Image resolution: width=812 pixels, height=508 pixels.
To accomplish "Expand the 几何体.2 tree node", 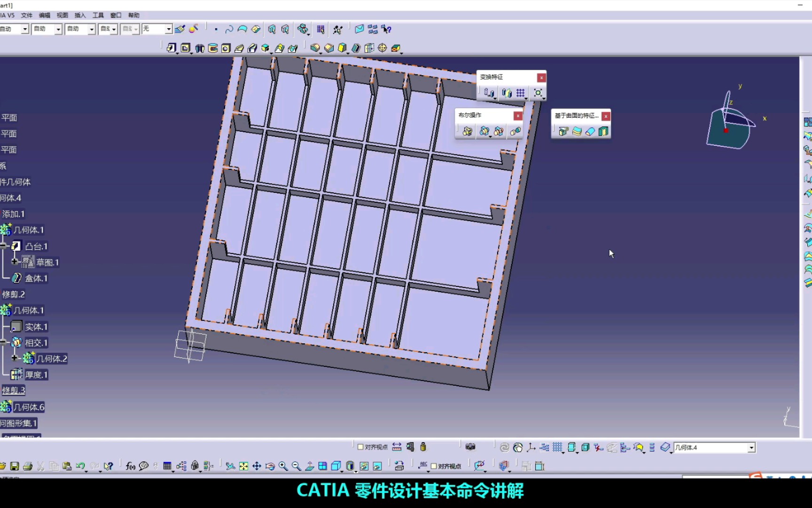I will pos(15,358).
